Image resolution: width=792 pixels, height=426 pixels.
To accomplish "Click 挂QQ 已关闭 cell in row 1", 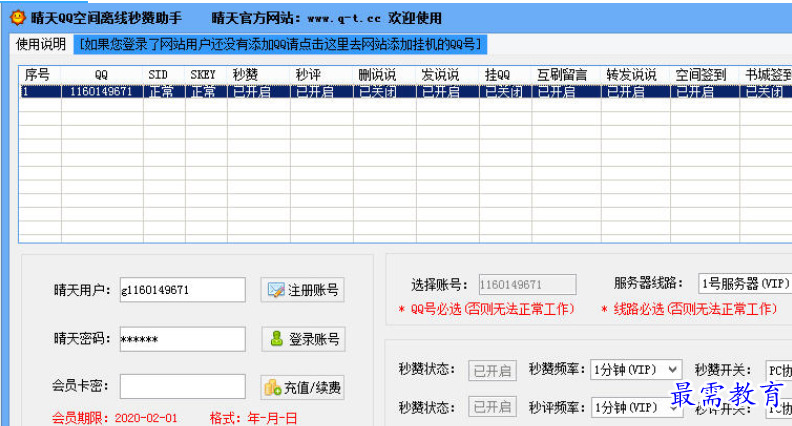I will point(505,91).
